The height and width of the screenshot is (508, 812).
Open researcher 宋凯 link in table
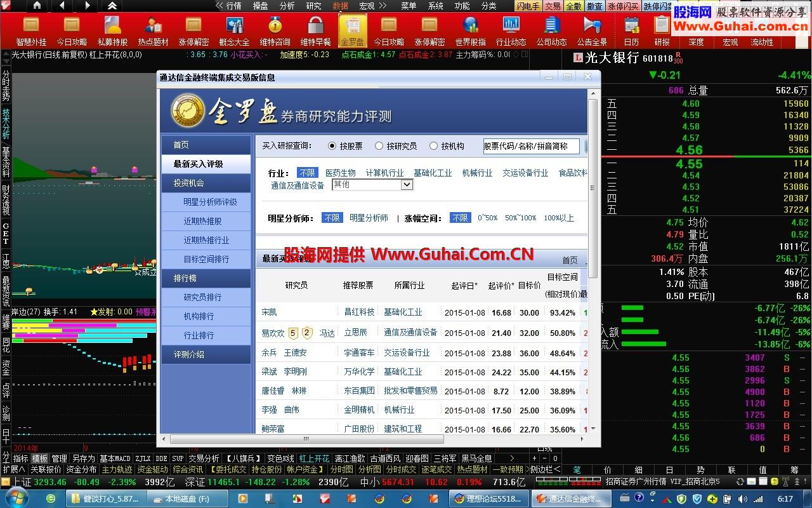pos(269,312)
